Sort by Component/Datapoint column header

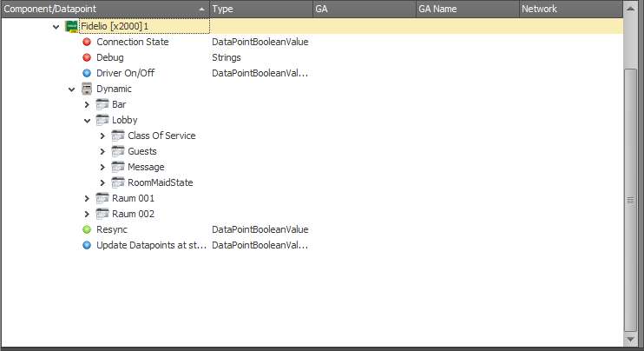click(105, 9)
